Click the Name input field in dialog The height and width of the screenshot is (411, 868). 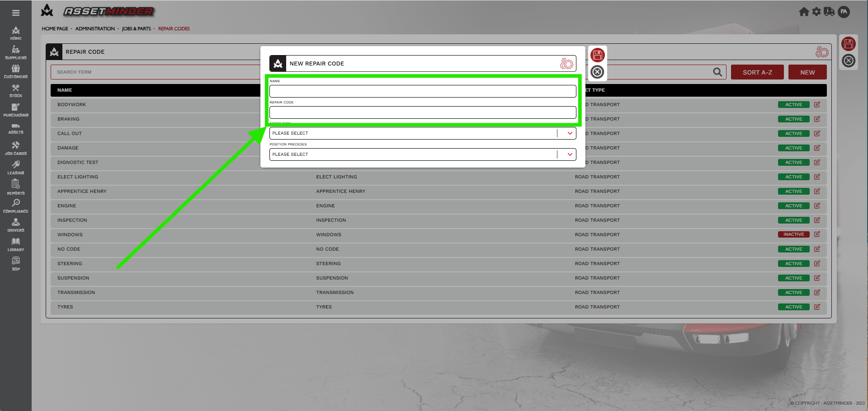click(x=422, y=91)
